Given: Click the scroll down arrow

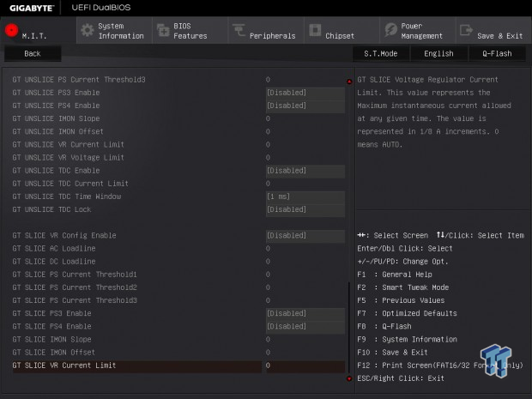Looking at the screenshot, I should pyautogui.click(x=349, y=378).
